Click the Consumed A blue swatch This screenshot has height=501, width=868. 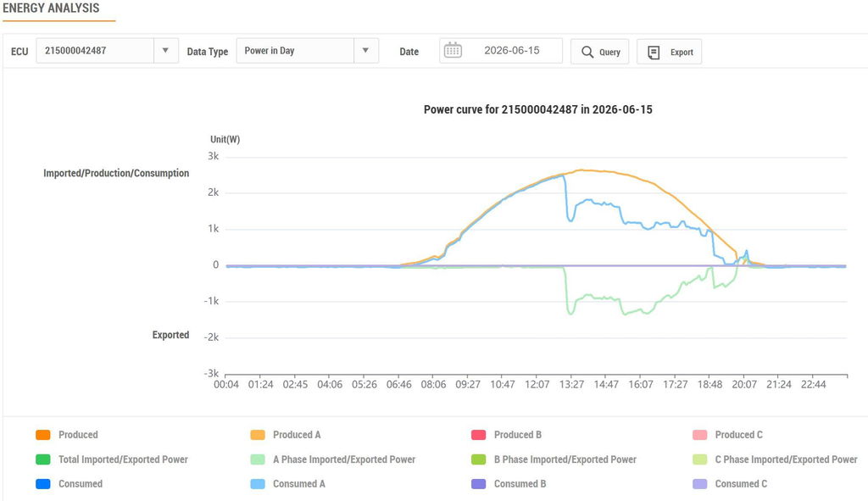(258, 484)
